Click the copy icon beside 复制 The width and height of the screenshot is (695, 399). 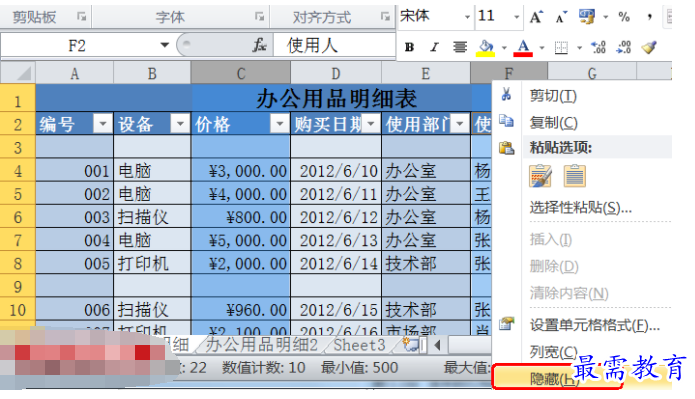point(506,121)
